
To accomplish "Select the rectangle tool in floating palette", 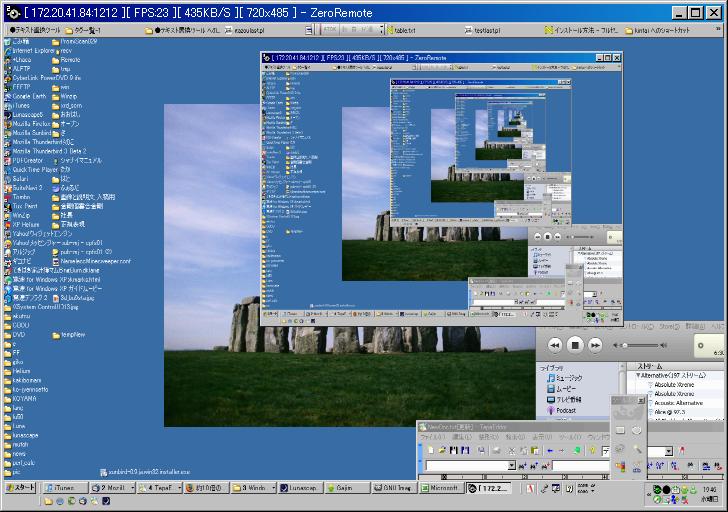I will coord(620,430).
